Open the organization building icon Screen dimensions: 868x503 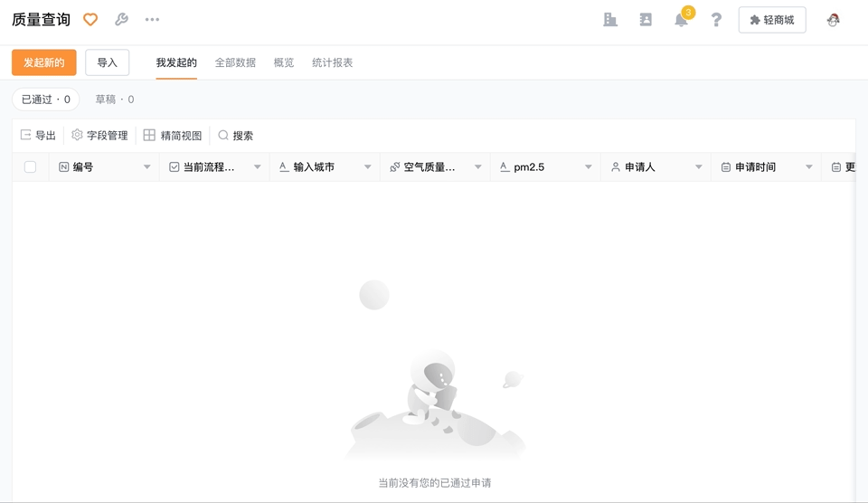610,20
